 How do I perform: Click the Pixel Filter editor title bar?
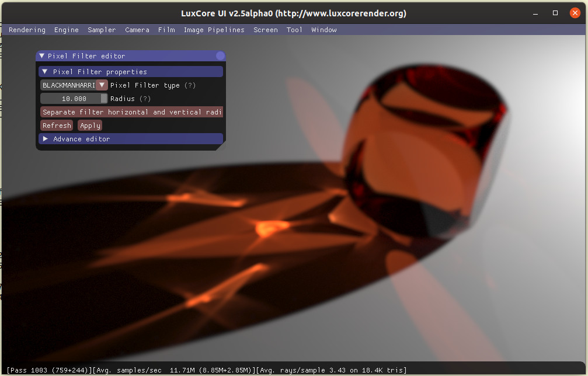coord(130,56)
